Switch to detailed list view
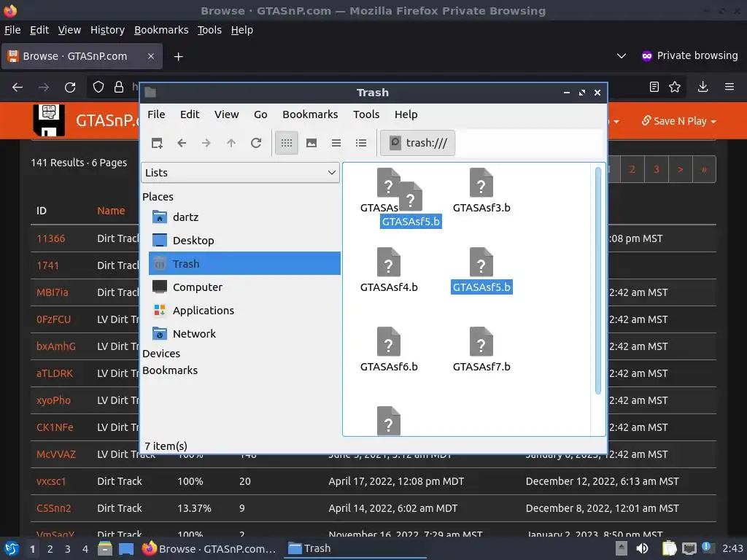The width and height of the screenshot is (747, 560). (x=361, y=143)
